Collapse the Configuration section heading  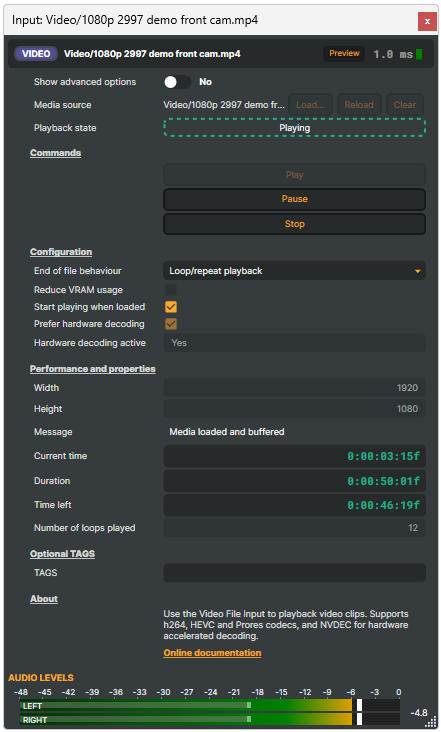click(x=61, y=252)
